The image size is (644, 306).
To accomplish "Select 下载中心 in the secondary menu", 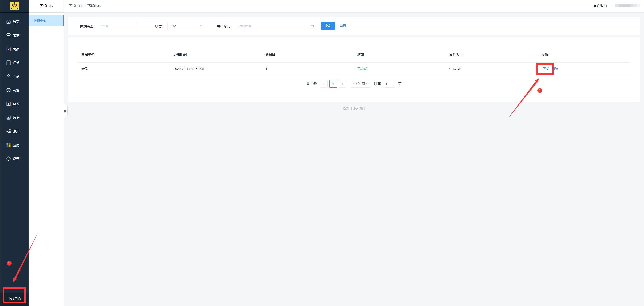I will pos(40,21).
